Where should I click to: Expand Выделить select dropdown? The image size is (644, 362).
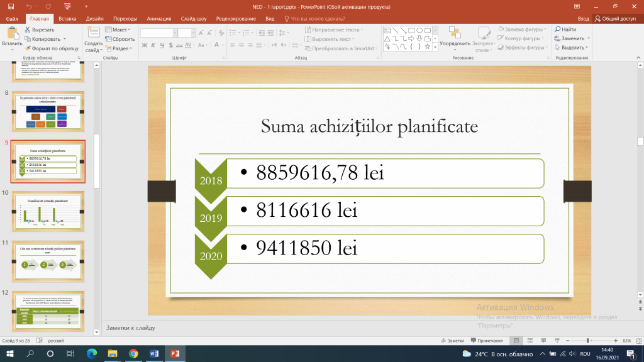coord(587,48)
